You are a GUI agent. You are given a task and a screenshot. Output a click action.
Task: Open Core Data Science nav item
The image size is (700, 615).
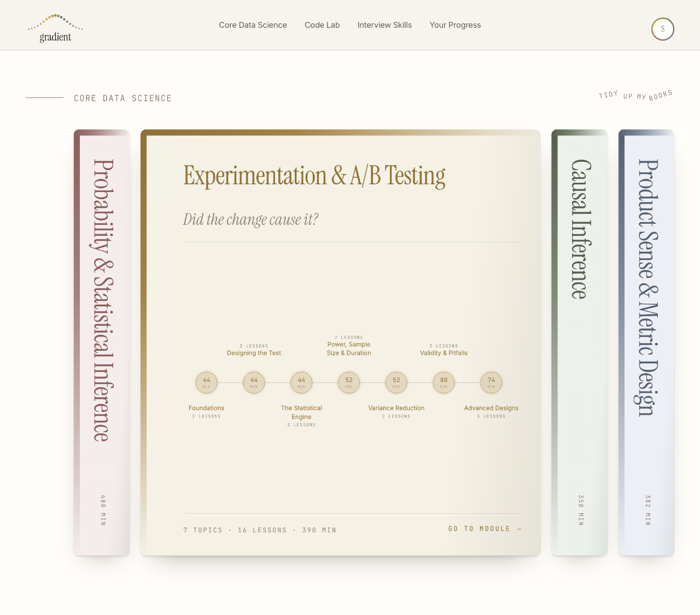[253, 25]
